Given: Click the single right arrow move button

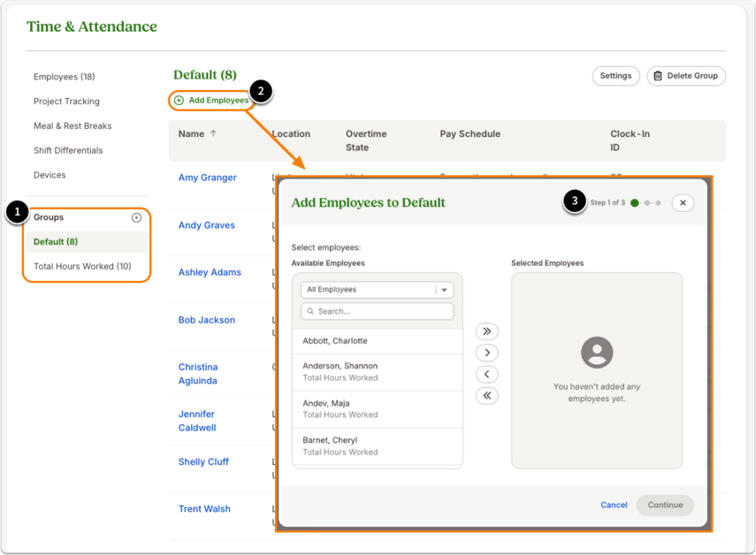Looking at the screenshot, I should point(487,353).
